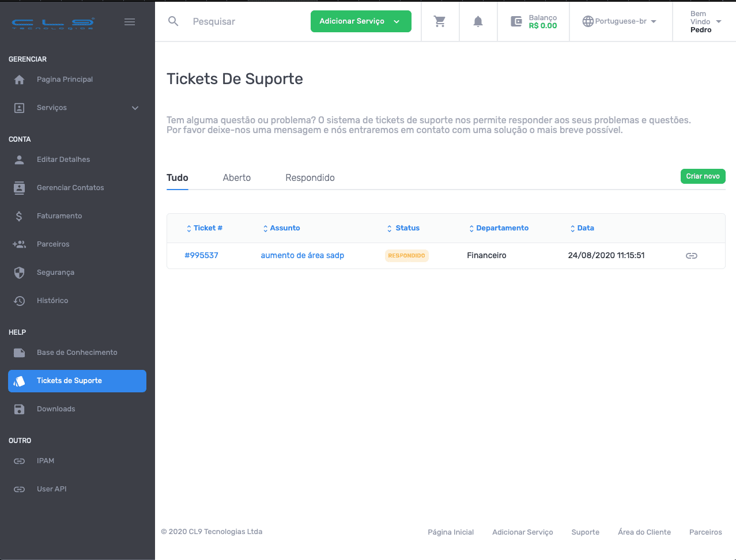Click the Criar novo button

point(702,176)
